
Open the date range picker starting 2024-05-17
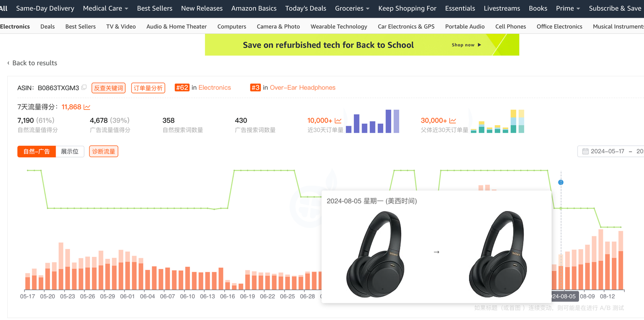tap(611, 151)
